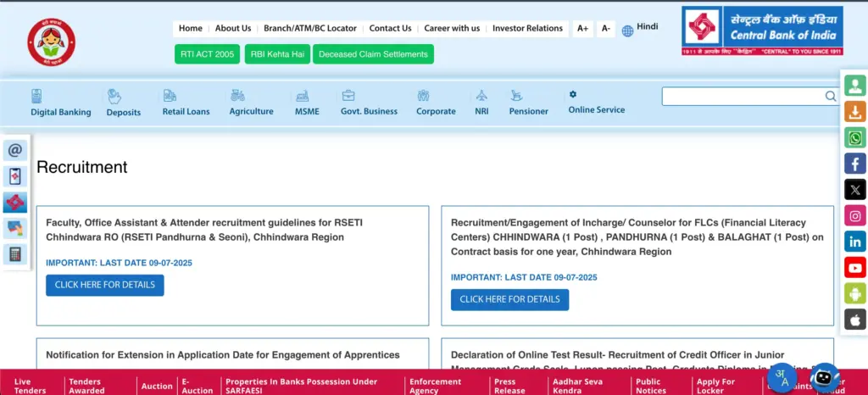This screenshot has height=395, width=868.
Task: Open the Online Service dropdown
Action: (x=596, y=103)
